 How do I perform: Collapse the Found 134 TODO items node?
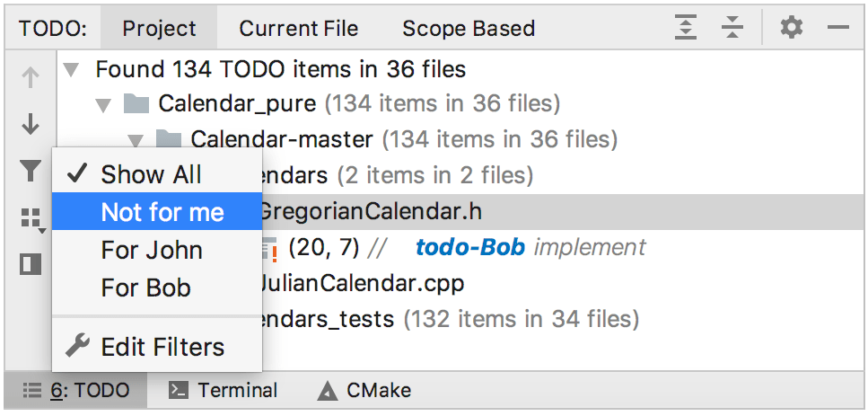72,69
